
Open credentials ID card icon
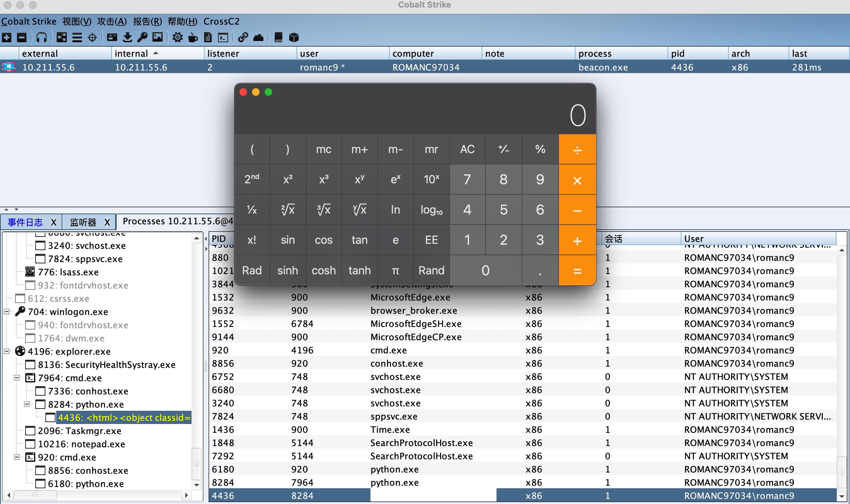(x=112, y=37)
